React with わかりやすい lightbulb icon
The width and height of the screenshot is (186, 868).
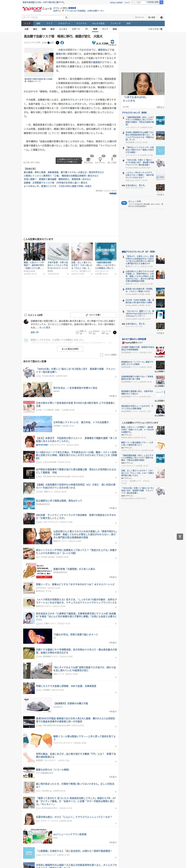coord(100,160)
